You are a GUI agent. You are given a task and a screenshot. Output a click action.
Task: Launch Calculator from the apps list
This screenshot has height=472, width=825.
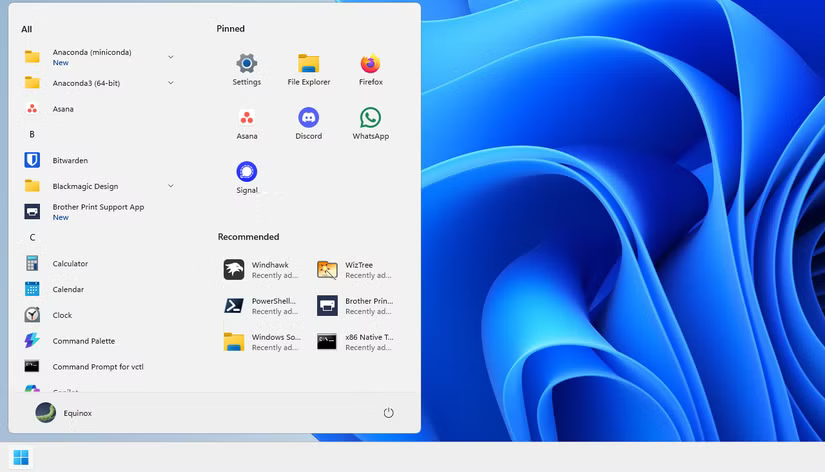click(69, 264)
